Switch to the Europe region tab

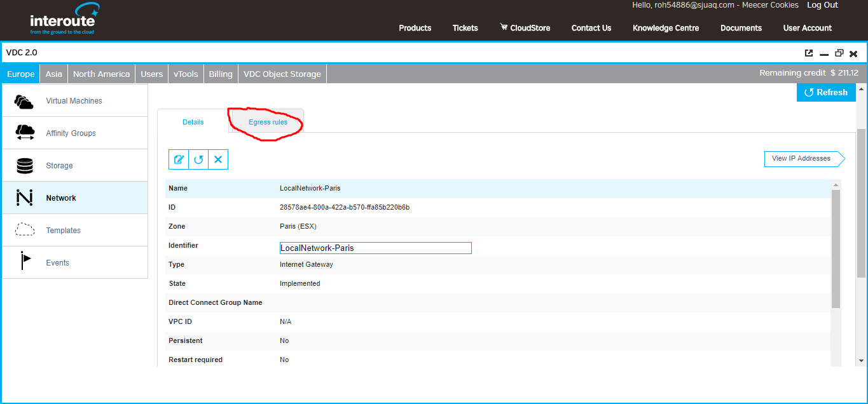21,74
